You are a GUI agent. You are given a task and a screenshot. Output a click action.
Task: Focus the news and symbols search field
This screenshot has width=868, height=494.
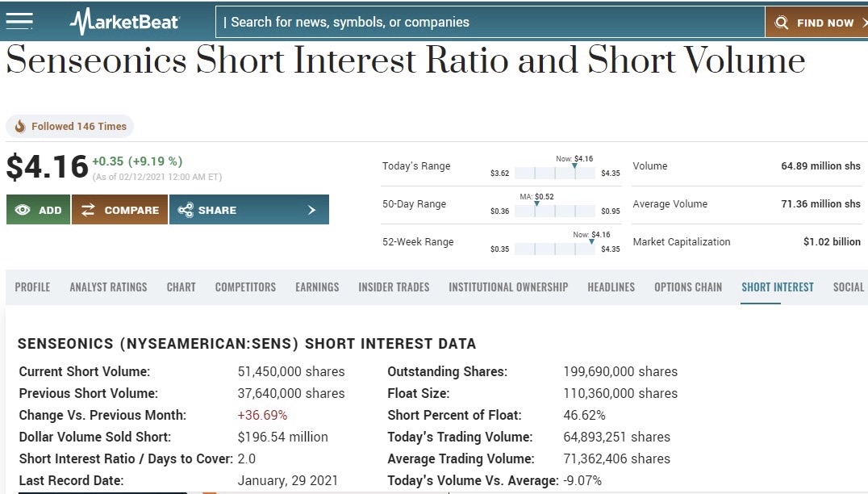pyautogui.click(x=490, y=22)
